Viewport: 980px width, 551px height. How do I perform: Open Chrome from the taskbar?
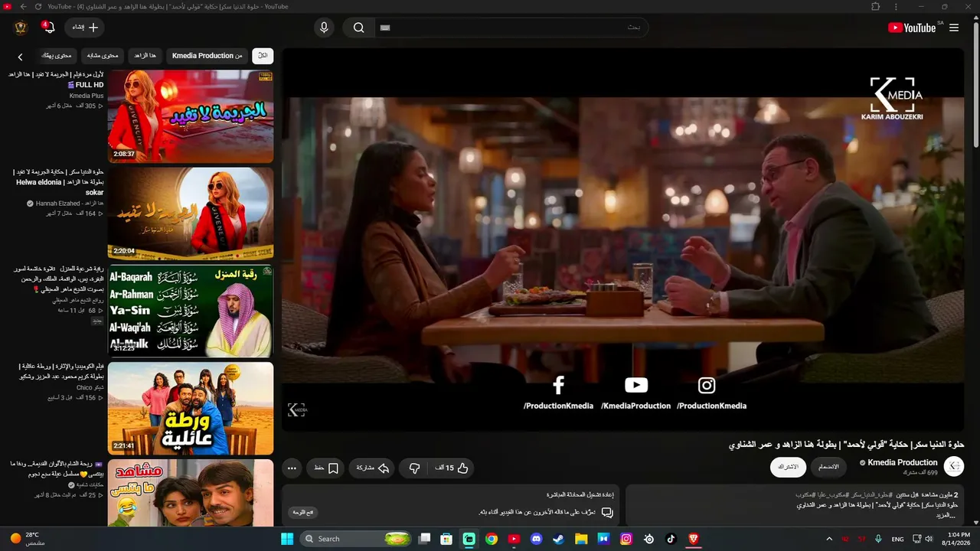[492, 539]
